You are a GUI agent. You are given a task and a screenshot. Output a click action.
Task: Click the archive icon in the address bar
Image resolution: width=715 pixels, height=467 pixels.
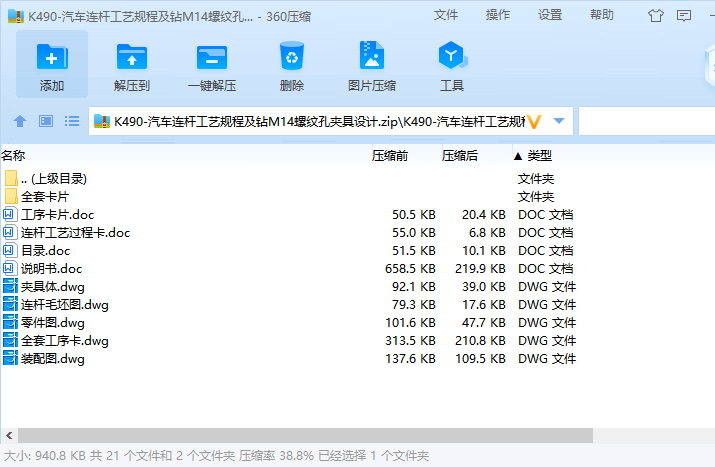tap(102, 121)
